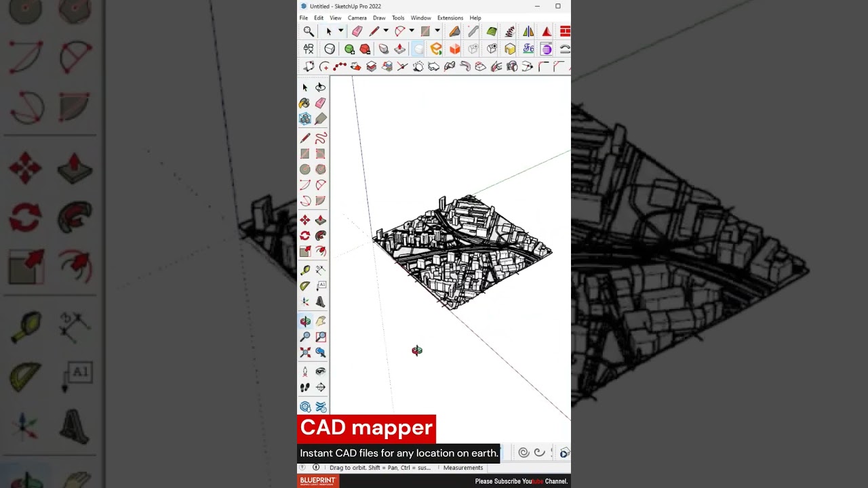Image resolution: width=868 pixels, height=488 pixels.
Task: Select the Pan hand tool
Action: [321, 321]
